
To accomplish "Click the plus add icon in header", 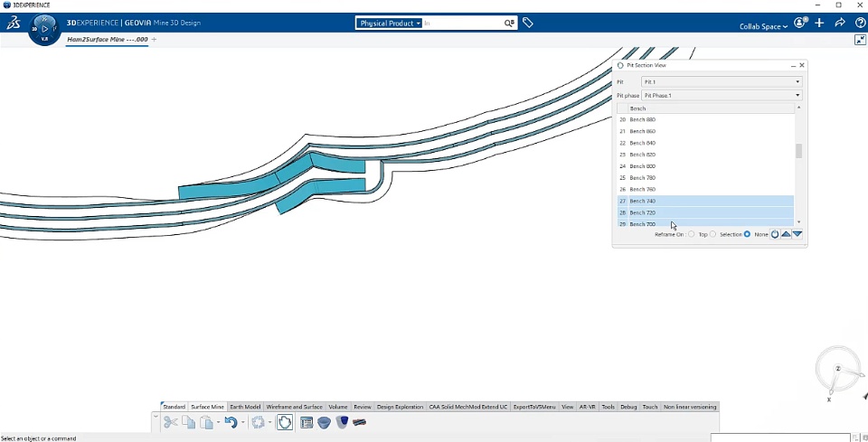I will 819,23.
